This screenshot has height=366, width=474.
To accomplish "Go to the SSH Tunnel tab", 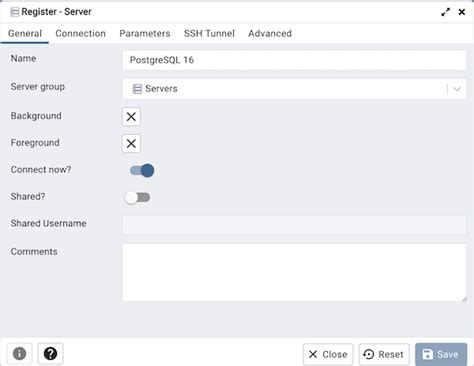I will [x=209, y=33].
